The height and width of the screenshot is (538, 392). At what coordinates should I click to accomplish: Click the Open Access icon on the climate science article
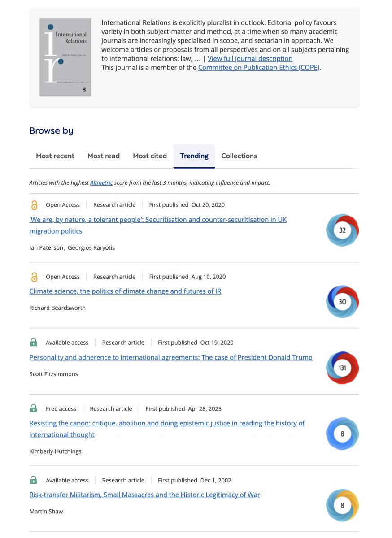(34, 277)
